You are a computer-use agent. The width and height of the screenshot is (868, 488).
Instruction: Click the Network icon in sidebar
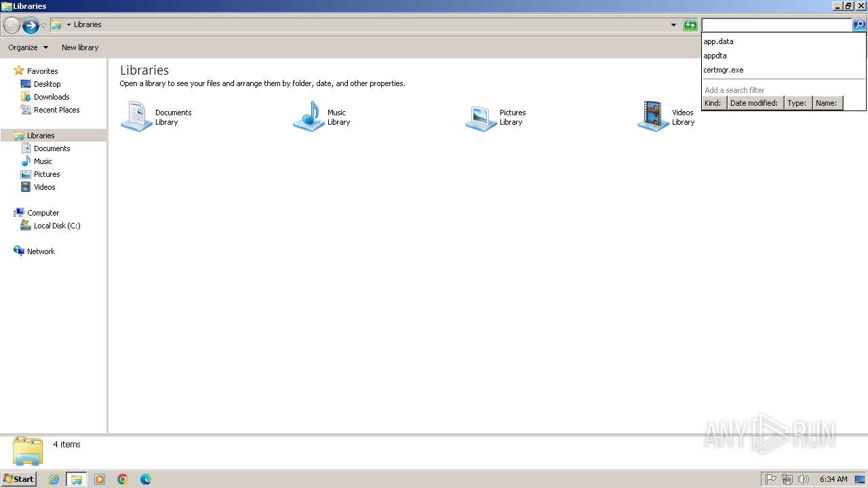coord(19,251)
